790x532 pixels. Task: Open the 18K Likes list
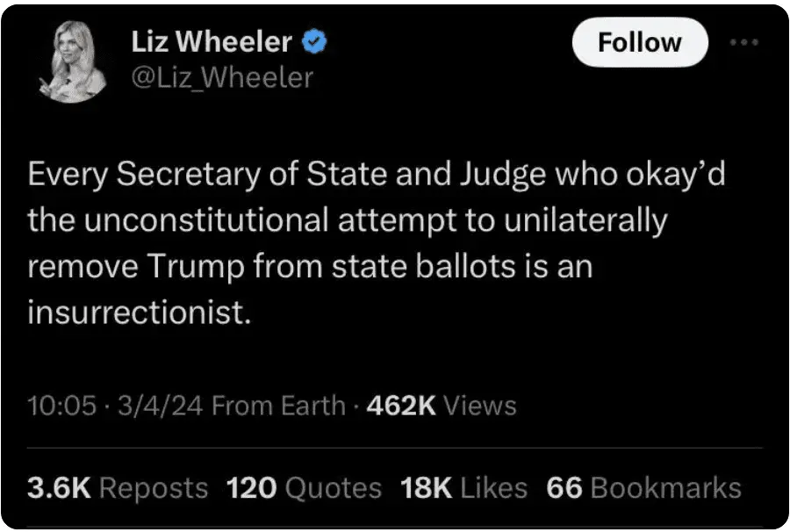[x=463, y=488]
